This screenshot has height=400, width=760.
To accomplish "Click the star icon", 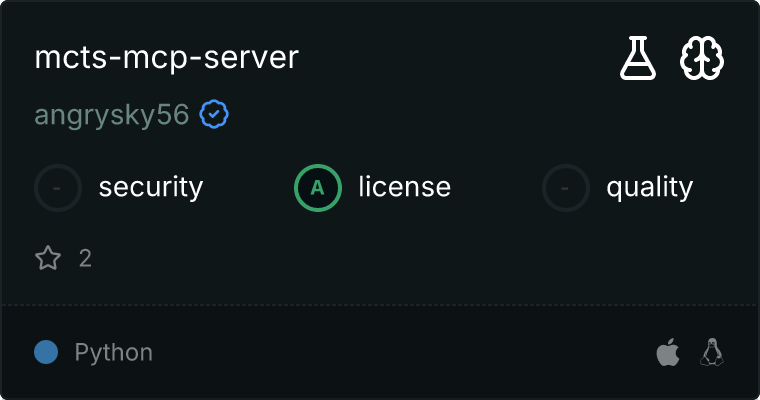I will click(48, 259).
